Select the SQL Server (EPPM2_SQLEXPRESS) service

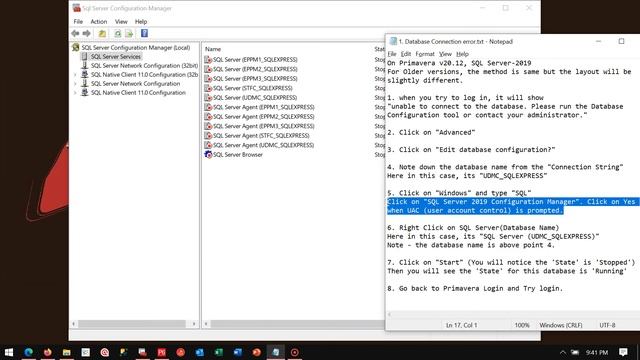255,69
